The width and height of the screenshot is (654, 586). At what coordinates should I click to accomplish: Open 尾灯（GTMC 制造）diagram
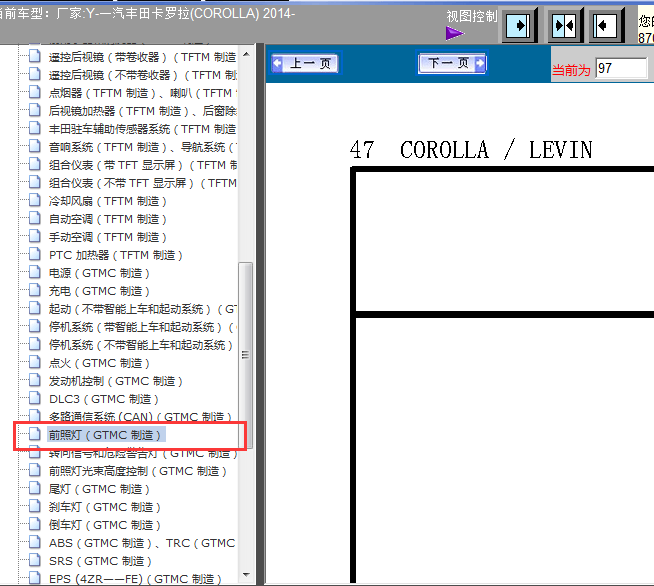tap(99, 489)
